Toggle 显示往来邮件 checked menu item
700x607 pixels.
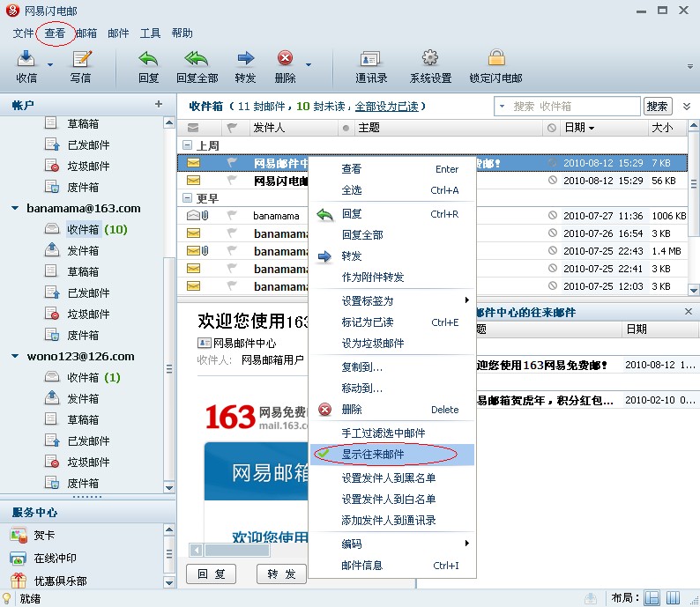pos(392,455)
